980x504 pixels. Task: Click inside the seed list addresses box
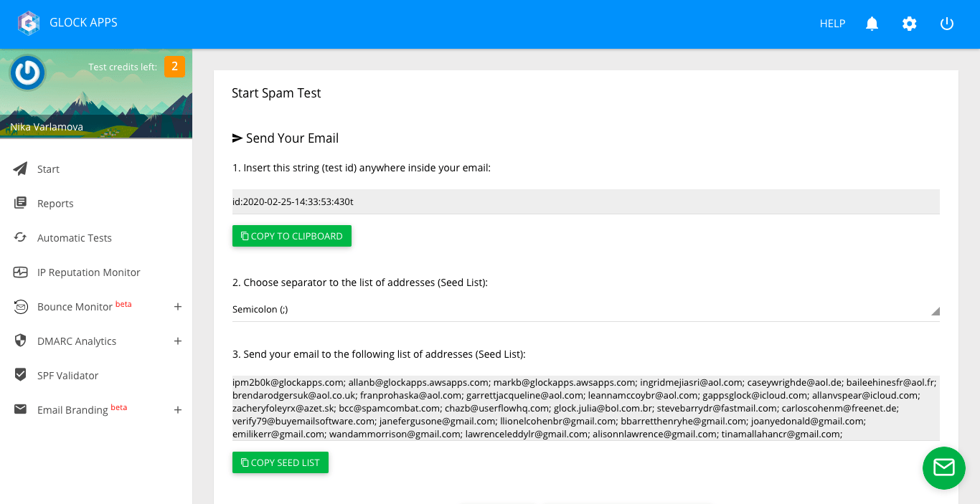click(x=585, y=408)
